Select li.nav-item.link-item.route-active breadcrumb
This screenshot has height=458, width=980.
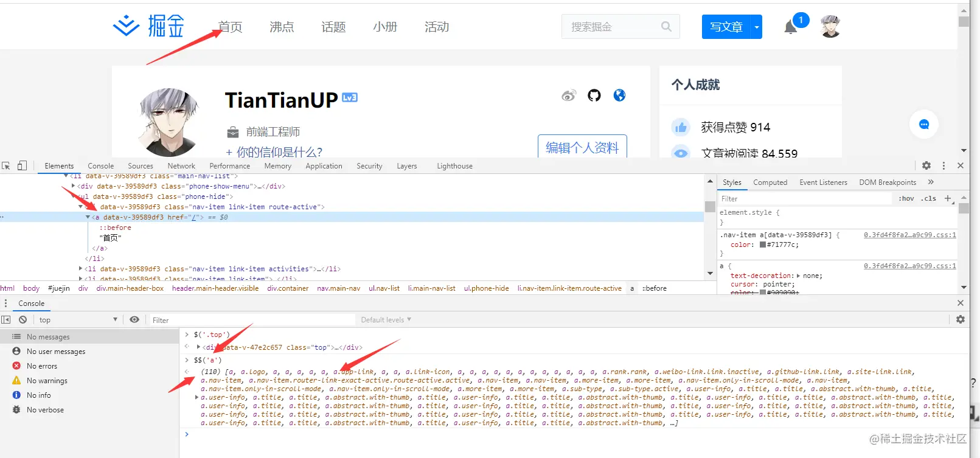click(569, 288)
